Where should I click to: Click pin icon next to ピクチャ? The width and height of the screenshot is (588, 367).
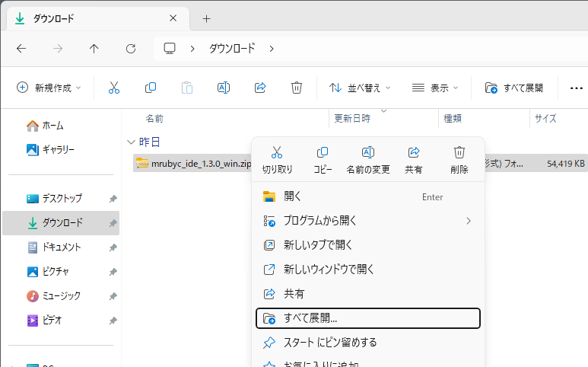click(x=113, y=272)
